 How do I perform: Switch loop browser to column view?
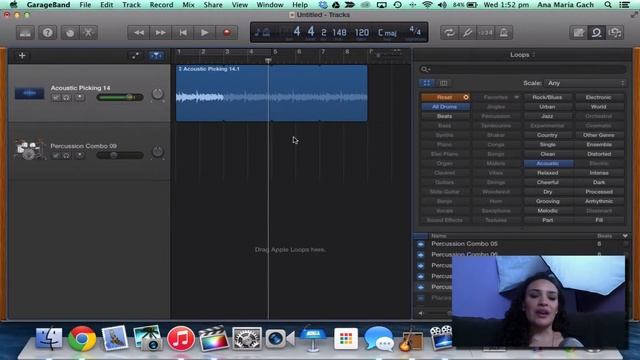[443, 83]
